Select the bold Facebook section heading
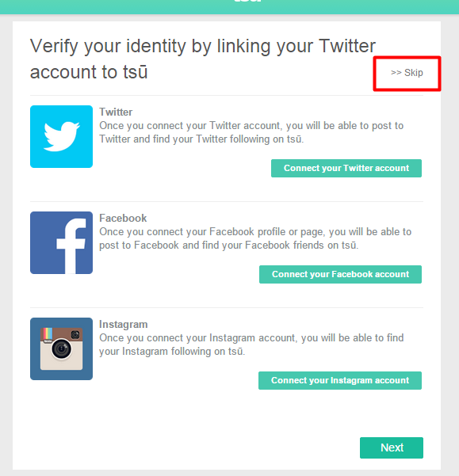 tap(123, 218)
